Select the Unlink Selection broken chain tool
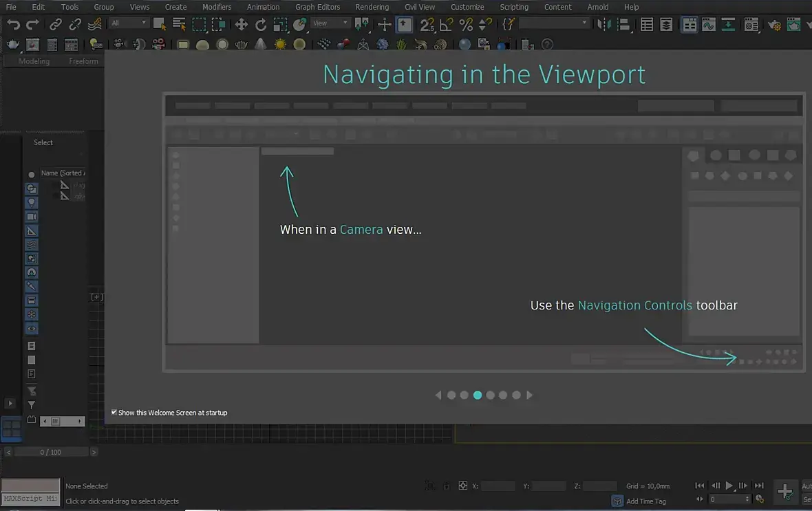 (75, 24)
